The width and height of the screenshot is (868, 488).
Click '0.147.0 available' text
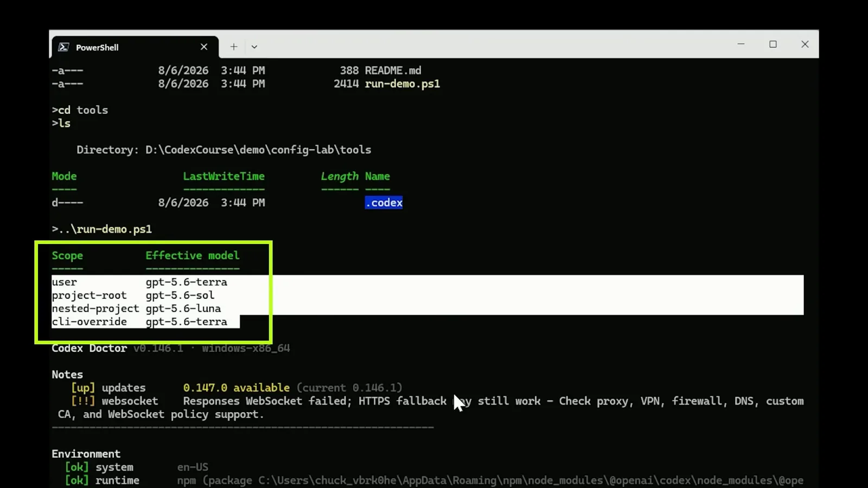(236, 388)
